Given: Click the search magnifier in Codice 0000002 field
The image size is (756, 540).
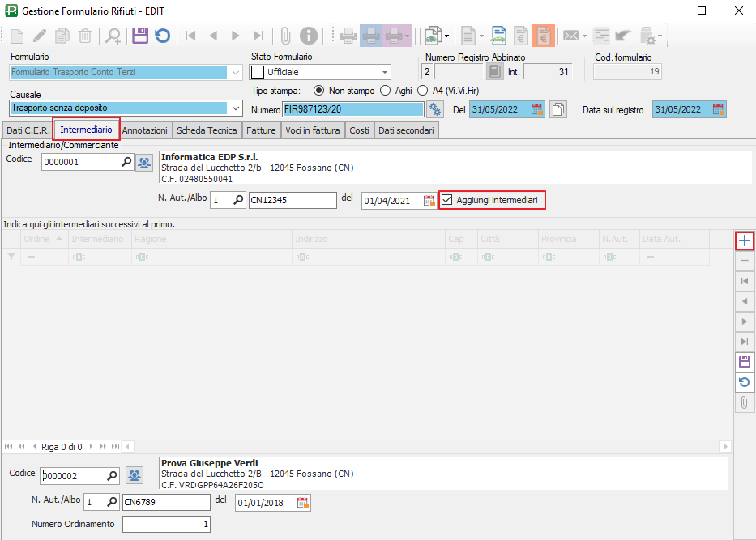Looking at the screenshot, I should click(x=113, y=476).
